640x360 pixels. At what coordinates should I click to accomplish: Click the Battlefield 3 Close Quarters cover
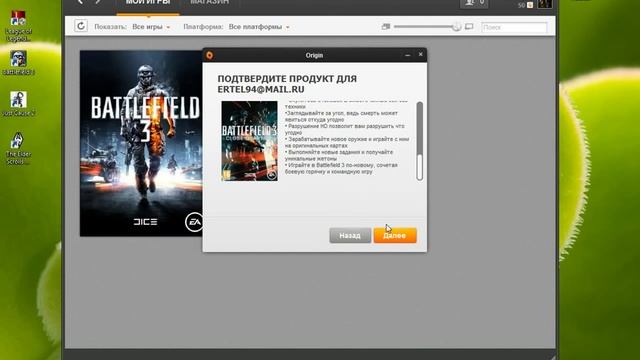pyautogui.click(x=249, y=141)
